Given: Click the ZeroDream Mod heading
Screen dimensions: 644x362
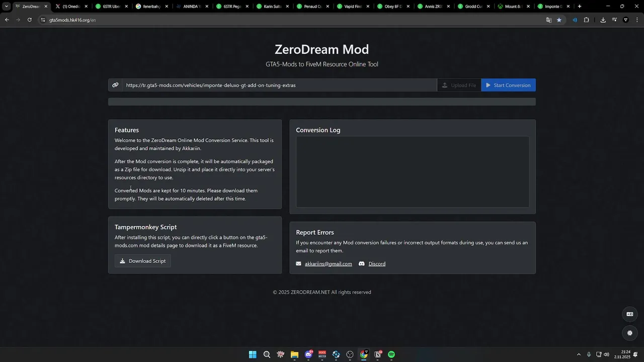Looking at the screenshot, I should pyautogui.click(x=322, y=49).
